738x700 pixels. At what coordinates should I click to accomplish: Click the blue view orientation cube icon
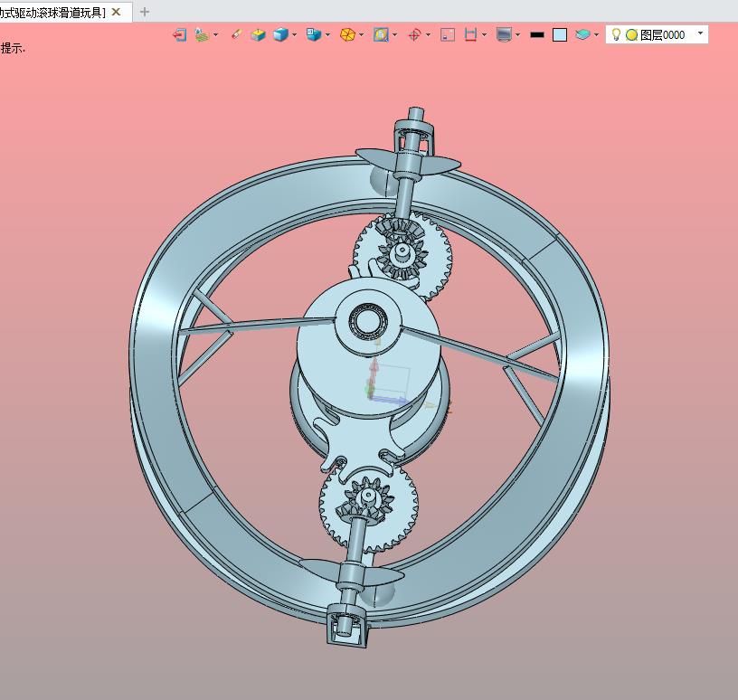click(x=314, y=35)
